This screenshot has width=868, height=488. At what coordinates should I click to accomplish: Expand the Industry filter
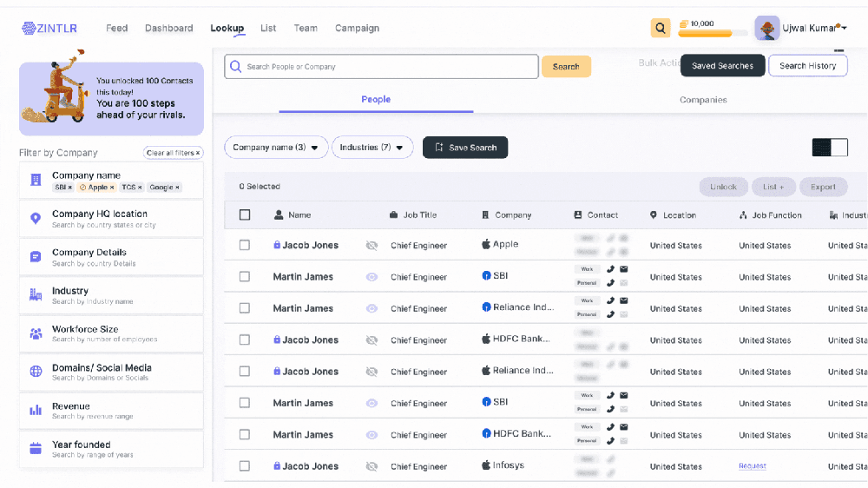pyautogui.click(x=111, y=295)
